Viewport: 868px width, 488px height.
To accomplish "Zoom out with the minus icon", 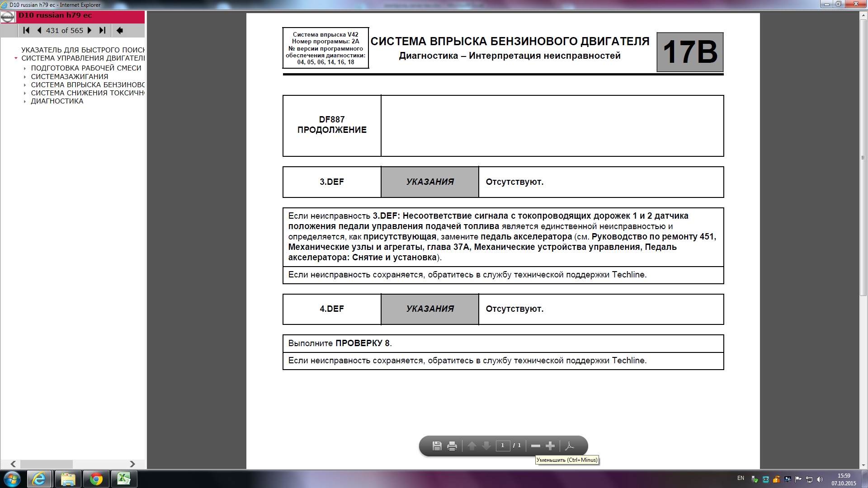I will click(536, 446).
